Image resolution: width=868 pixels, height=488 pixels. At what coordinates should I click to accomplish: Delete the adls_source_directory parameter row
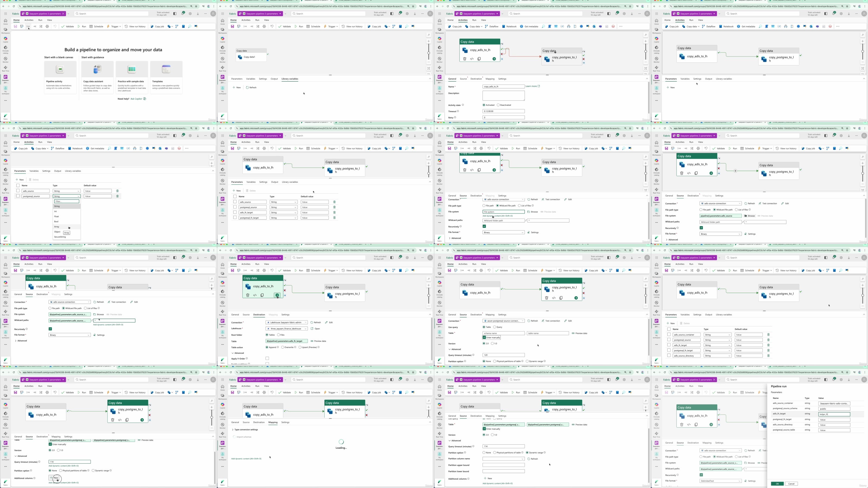(768, 356)
